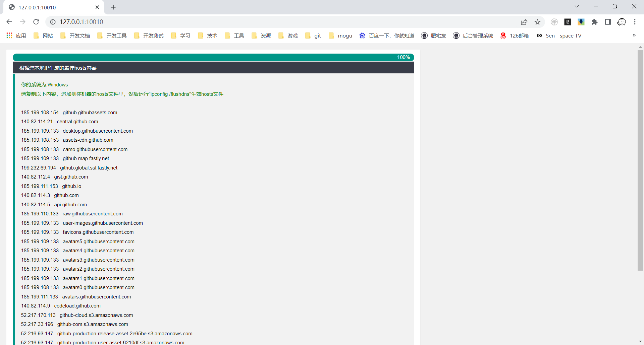The image size is (644, 345).
Task: Show more bookmarks with the overflow chevron
Action: point(634,36)
